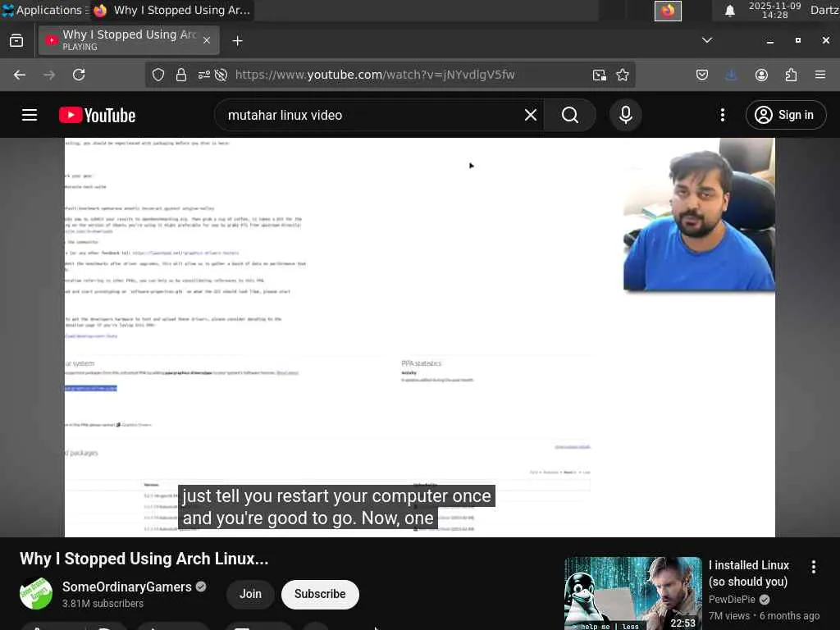840x630 pixels.
Task: Clear the YouTube search query
Action: click(531, 115)
